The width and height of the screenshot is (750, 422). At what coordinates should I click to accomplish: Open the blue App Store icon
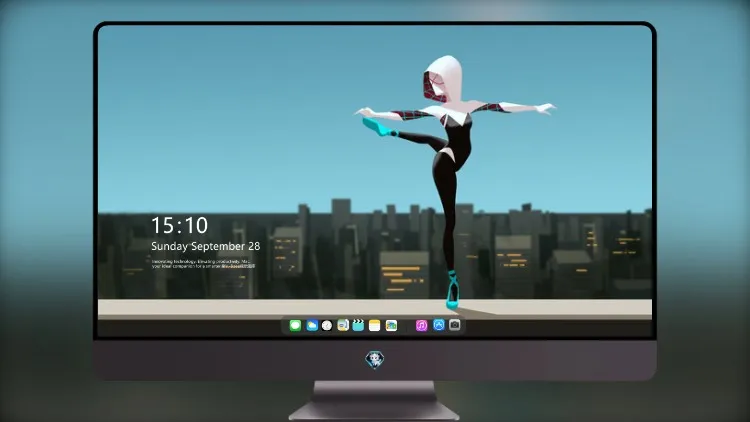tap(439, 325)
